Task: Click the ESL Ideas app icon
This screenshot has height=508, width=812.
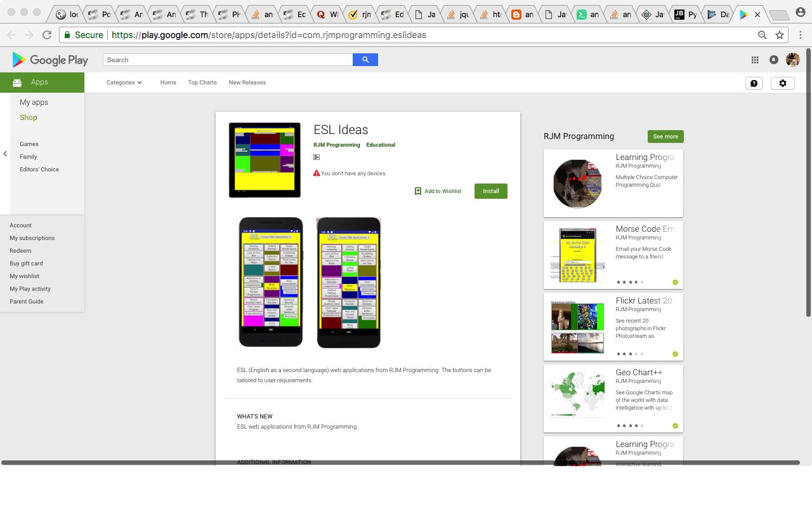Action: coord(265,160)
